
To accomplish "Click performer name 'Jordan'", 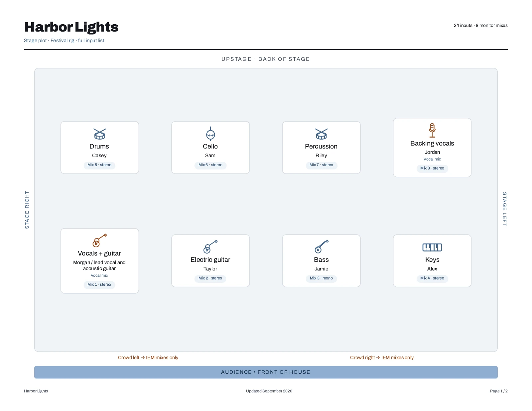I will 432,152.
